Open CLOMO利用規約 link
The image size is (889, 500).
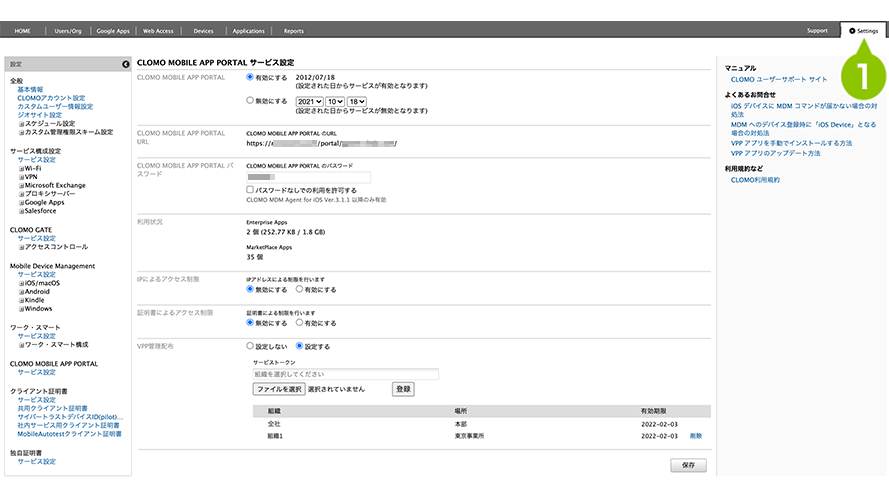tap(755, 180)
